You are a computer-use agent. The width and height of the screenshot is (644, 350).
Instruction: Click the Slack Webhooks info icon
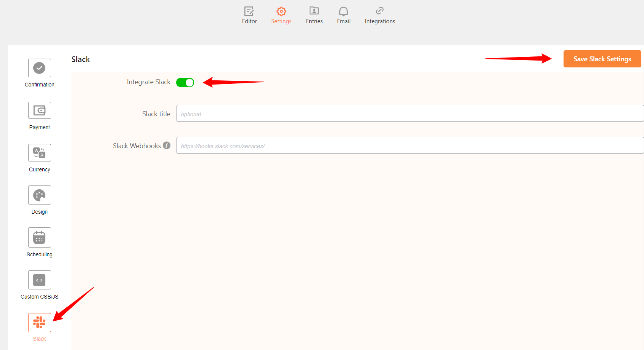167,145
